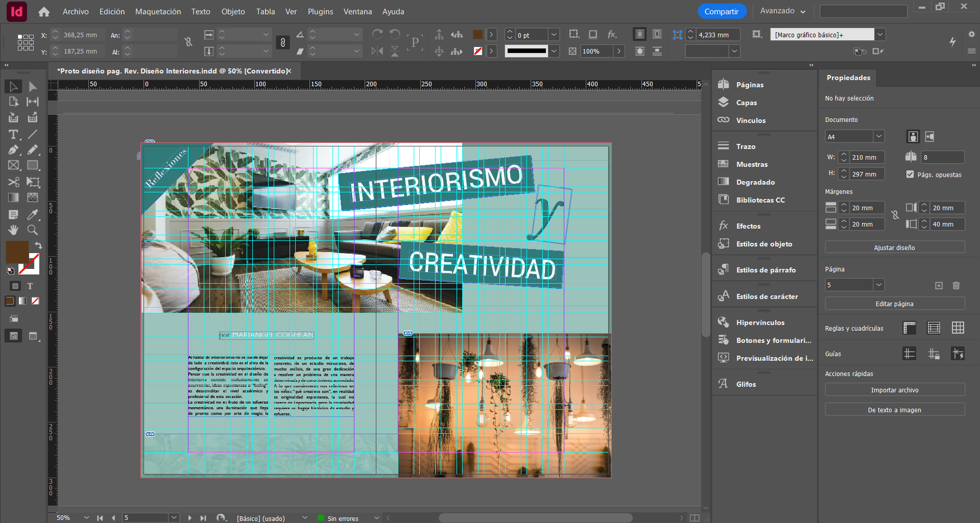Open the Archivo menu

pos(76,11)
